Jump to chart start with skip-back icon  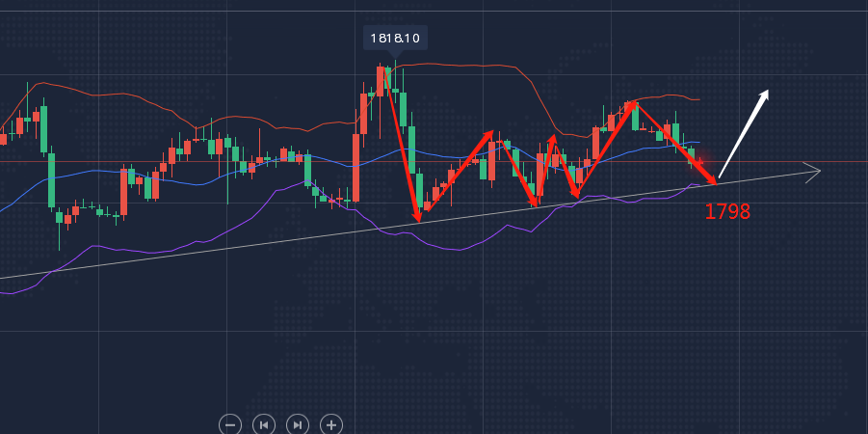click(x=264, y=425)
